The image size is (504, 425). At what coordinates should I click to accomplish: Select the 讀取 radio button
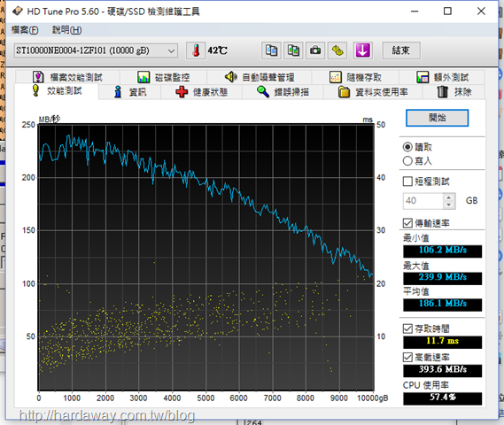coord(407,147)
